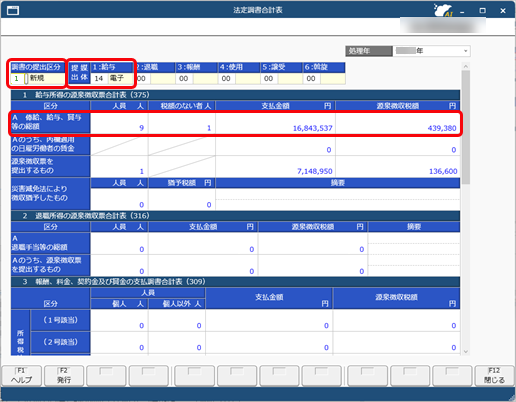This screenshot has height=402, width=516.
Task: Click the 退職手当等の総額 人員 value
Action: (141, 249)
